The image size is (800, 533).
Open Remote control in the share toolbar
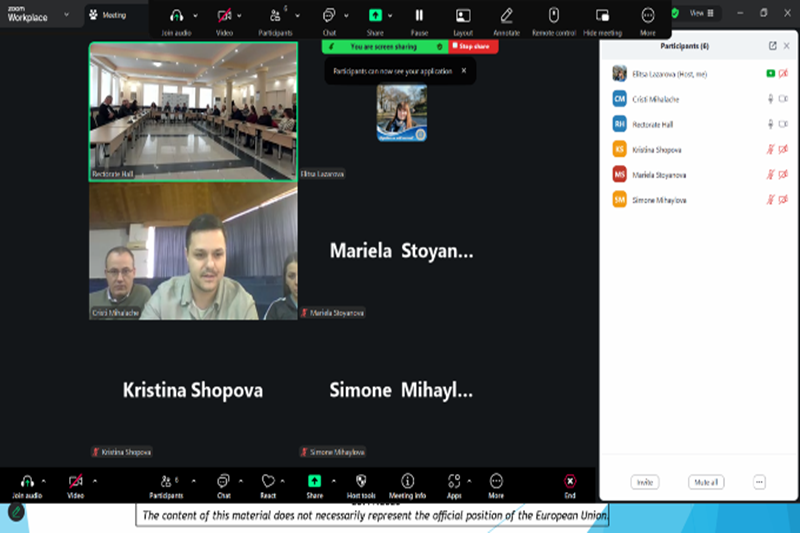(x=553, y=19)
